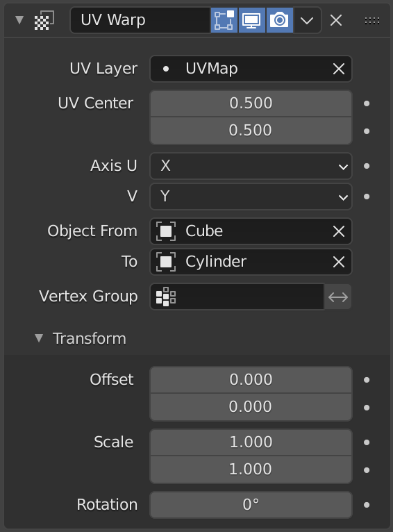Screen dimensions: 393x532
Task: Toggle viewport display of UV Warp modifier
Action: pos(251,20)
